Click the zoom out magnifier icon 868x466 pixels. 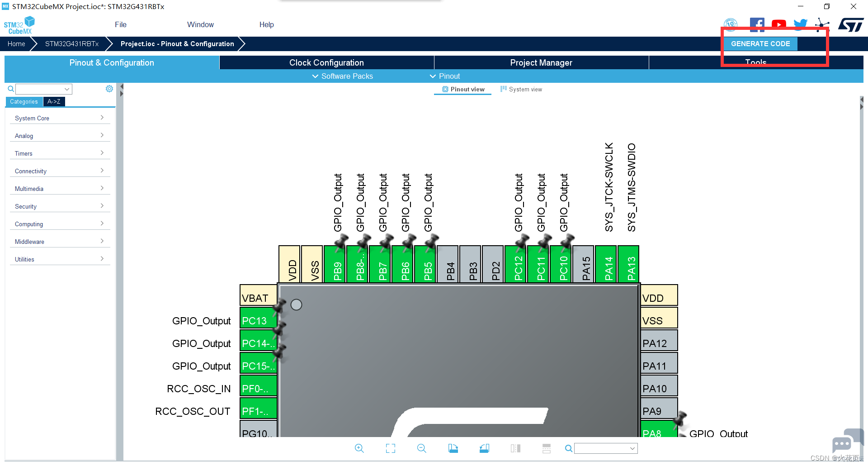pos(421,448)
